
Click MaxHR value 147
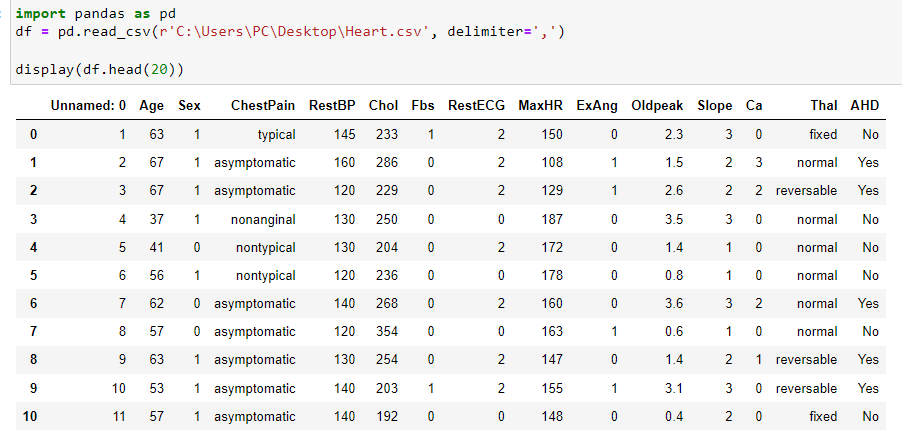point(552,360)
